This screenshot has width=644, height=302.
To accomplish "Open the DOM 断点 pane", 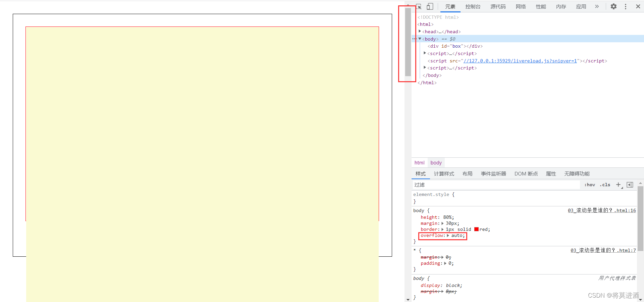I will (x=526, y=173).
